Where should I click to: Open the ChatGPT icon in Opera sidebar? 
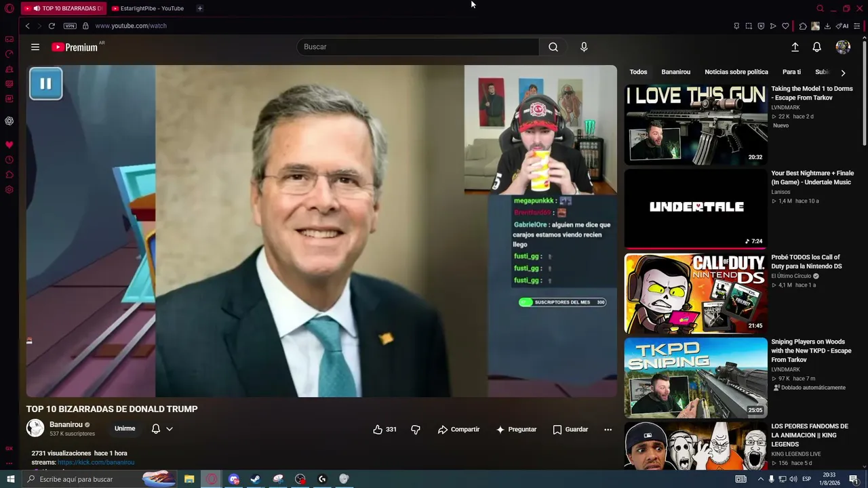click(x=9, y=121)
